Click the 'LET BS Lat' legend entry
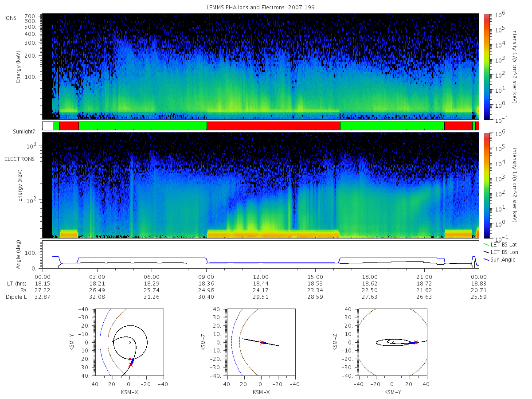The width and height of the screenshot is (532, 399). point(500,244)
